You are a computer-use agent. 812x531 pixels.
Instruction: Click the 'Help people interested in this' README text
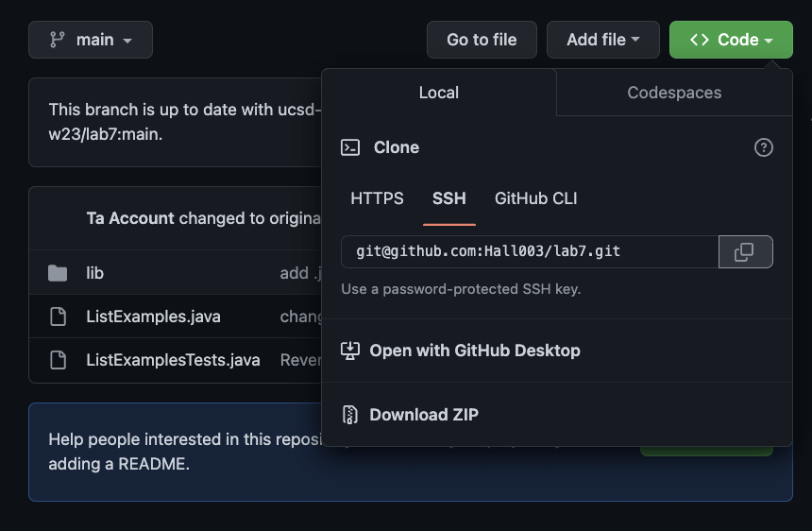tap(185, 452)
